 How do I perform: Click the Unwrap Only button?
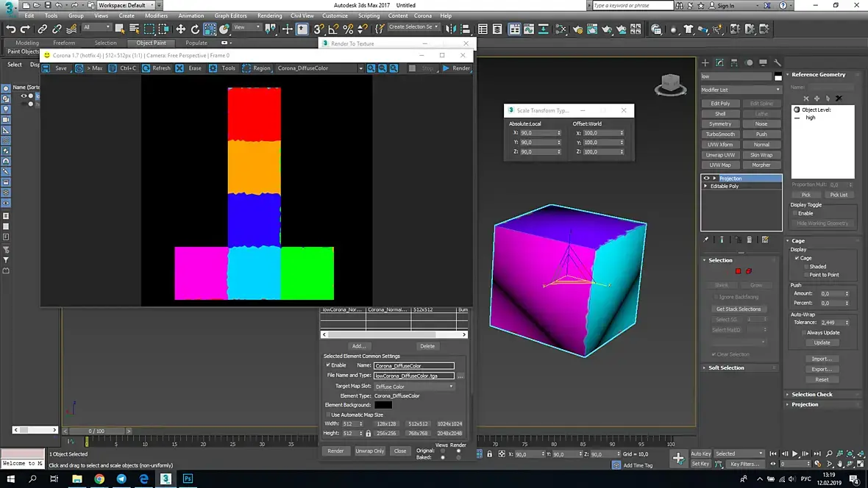coord(369,451)
